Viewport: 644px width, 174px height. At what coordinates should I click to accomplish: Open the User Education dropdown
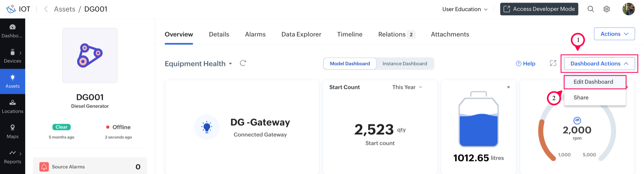point(465,9)
